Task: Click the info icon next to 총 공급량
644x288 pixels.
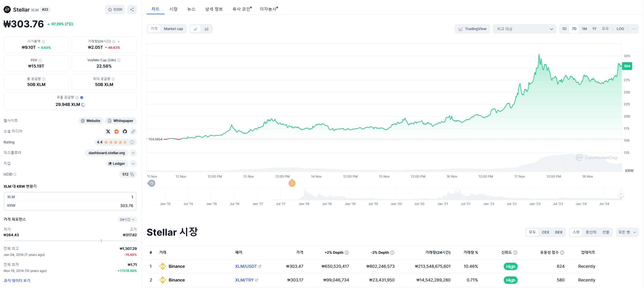Action: click(x=44, y=79)
